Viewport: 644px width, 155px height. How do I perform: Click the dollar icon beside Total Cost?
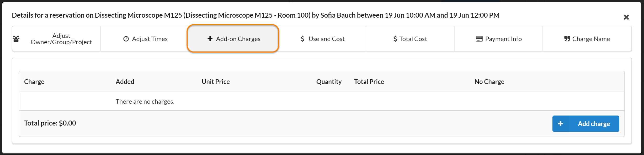[x=395, y=39]
